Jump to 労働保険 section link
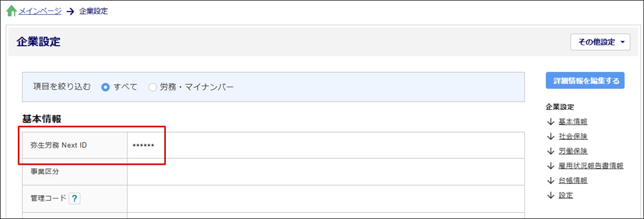This screenshot has height=219, width=644. tap(573, 151)
